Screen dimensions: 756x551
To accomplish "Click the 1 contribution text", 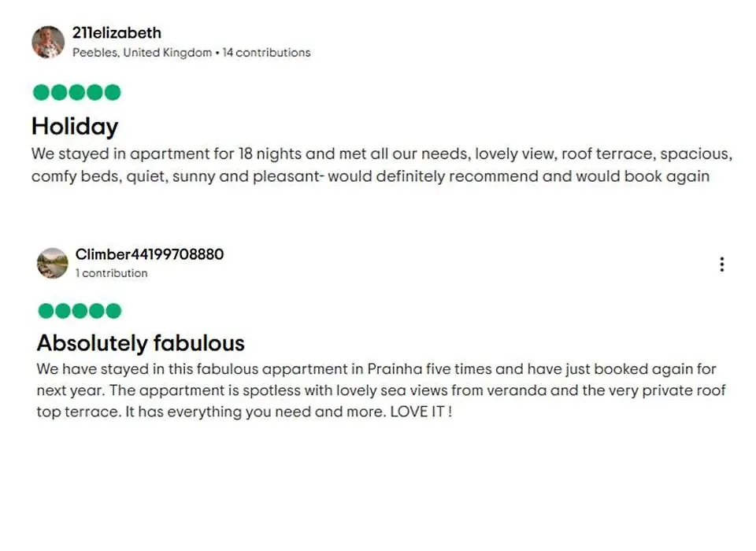I will [111, 273].
